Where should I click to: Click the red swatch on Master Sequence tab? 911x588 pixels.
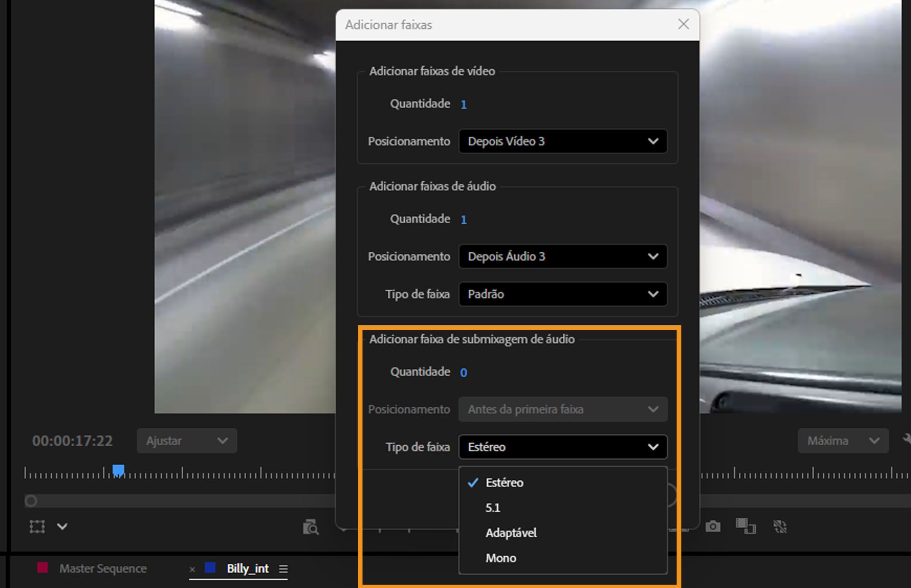[x=43, y=568]
